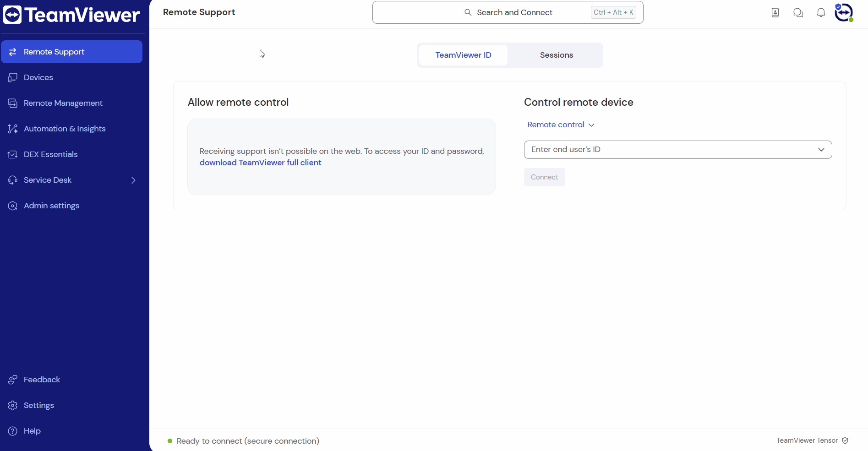Click the shield icon beside TeamViewer Tensor
Viewport: 868px width, 451px height.
click(x=845, y=440)
